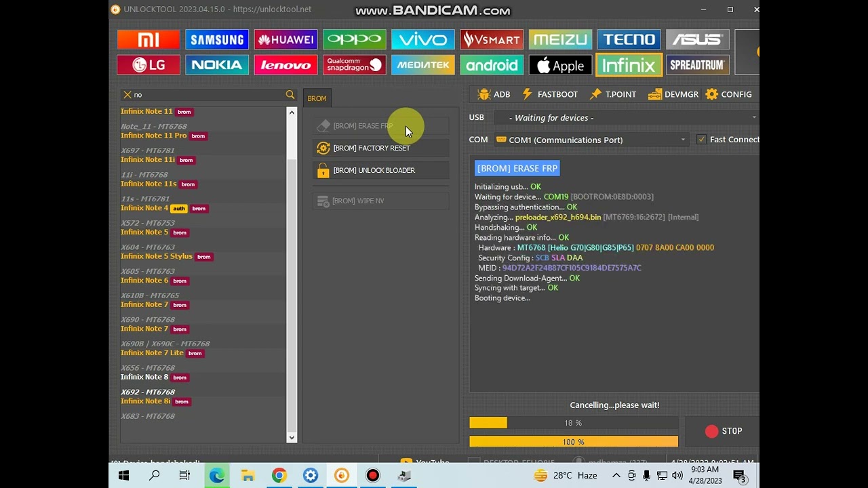This screenshot has height=488, width=868.
Task: Select the Apple brand logo
Action: [560, 65]
